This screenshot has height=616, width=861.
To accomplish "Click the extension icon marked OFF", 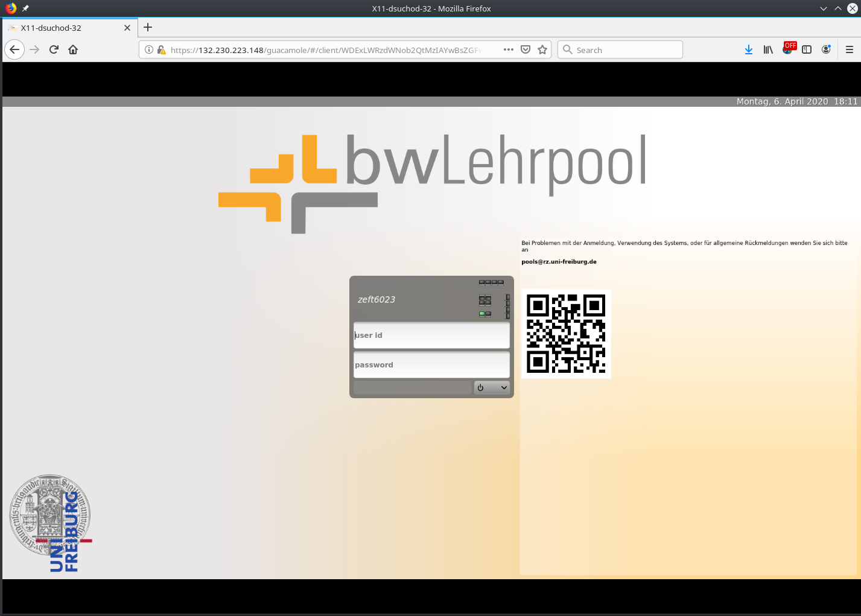I will pos(789,48).
